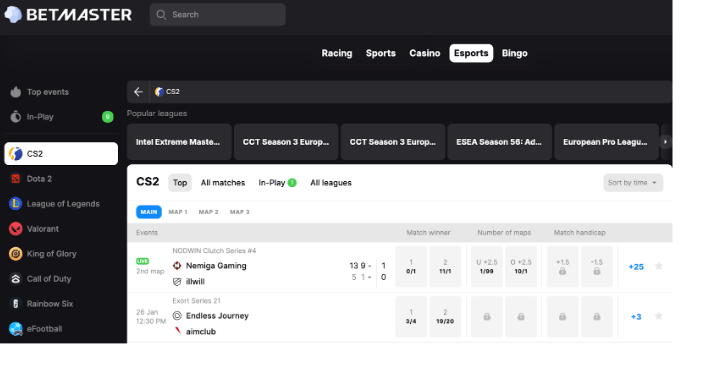Viewport: 712px width, 367px height.
Task: Click the search magnifier icon
Action: (161, 15)
